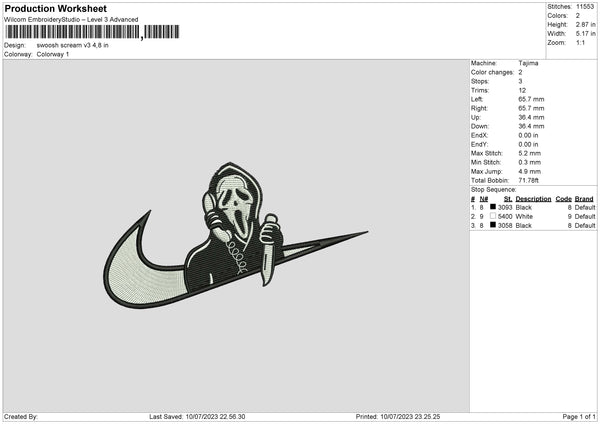600x424 pixels.
Task: Click the Up value 36.4 mm
Action: [x=531, y=117]
